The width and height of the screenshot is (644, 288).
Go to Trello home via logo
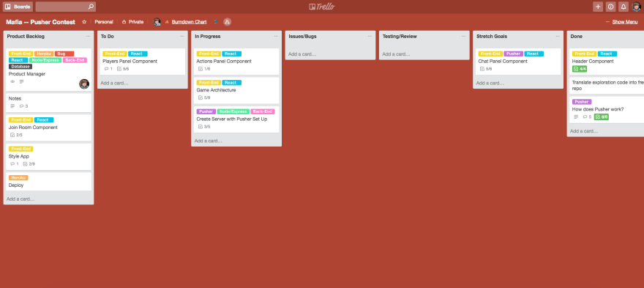coord(322,7)
